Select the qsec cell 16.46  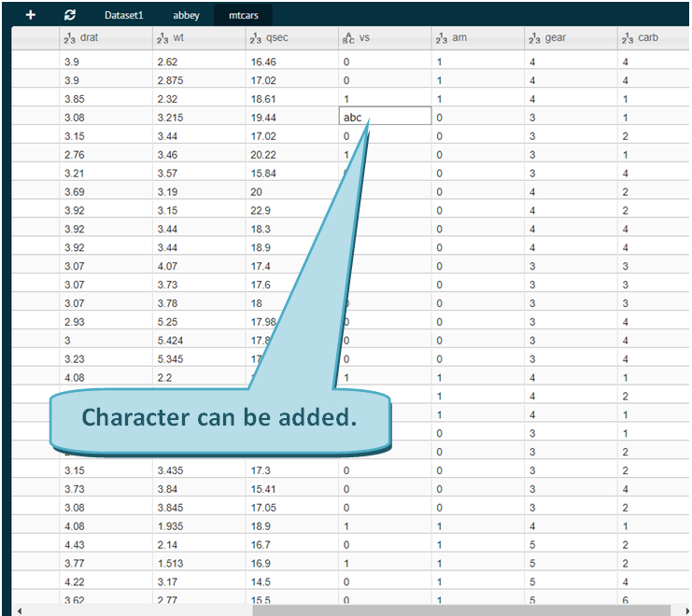coord(292,62)
